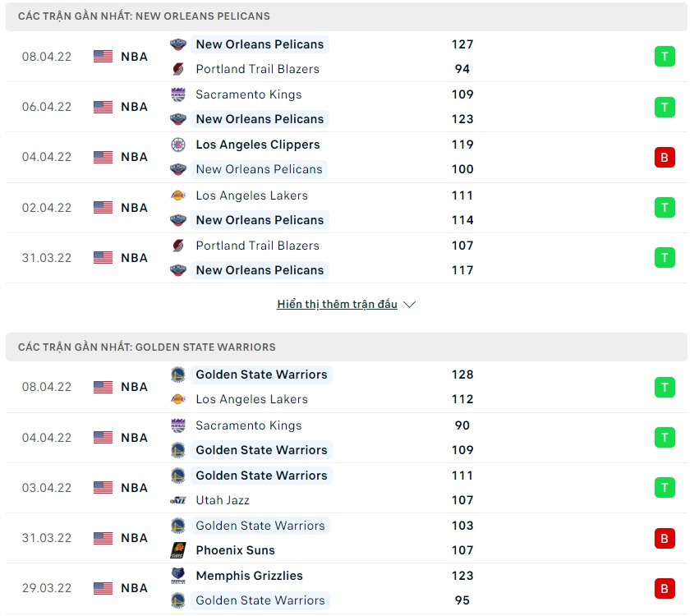Screen dimensions: 699x616
Task: Click green T badge for Pelicans vs Lakers
Action: coord(665,208)
